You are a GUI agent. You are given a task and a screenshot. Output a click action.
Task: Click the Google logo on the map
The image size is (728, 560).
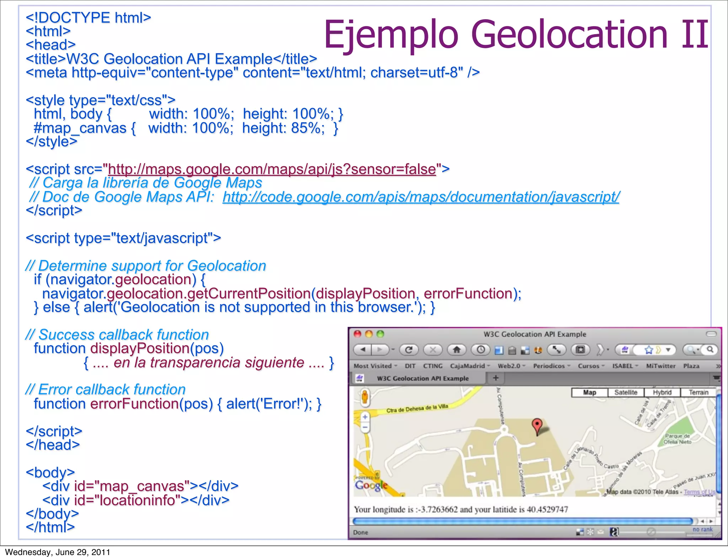[371, 485]
